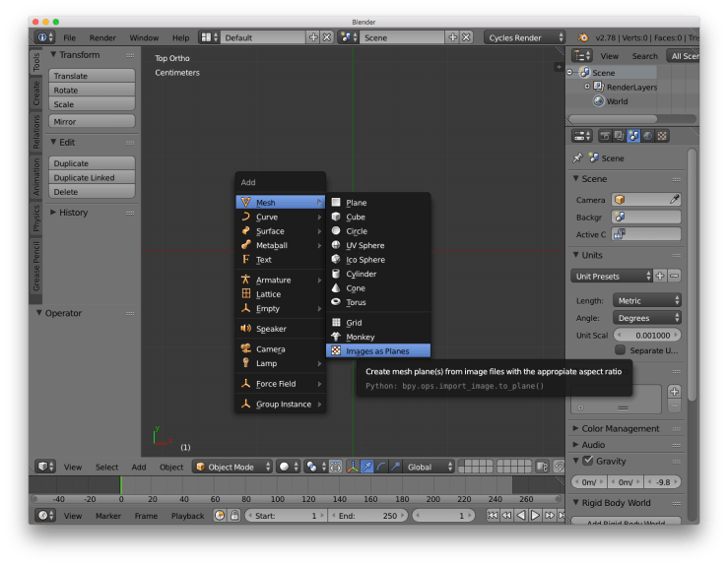This screenshot has height=565, width=728.
Task: Select the translate manipulator arrow icon
Action: tap(366, 468)
